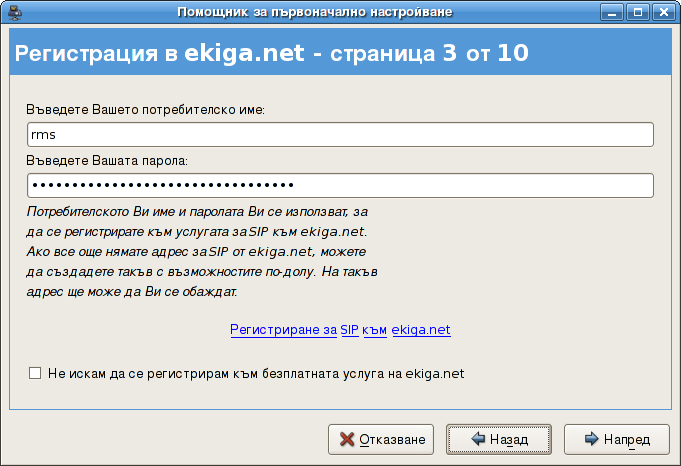Click the italic description paragraph text
This screenshot has height=466, width=681.
click(200, 252)
